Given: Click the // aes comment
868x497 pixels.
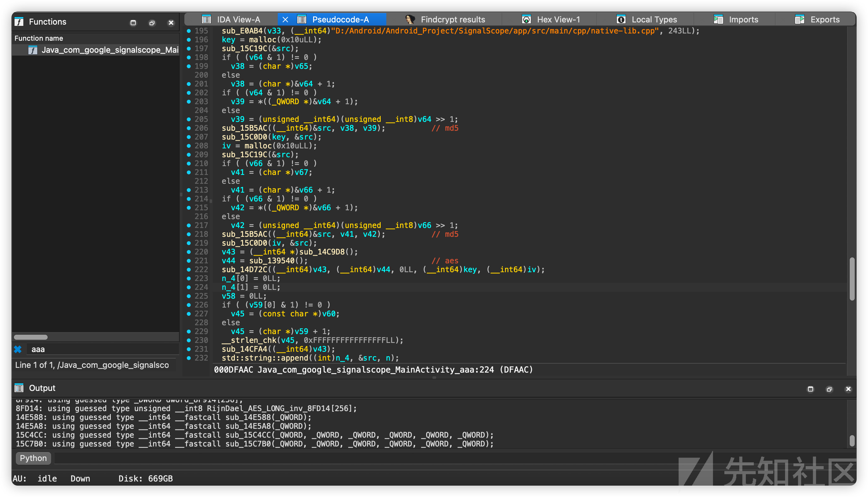Looking at the screenshot, I should click(x=445, y=261).
